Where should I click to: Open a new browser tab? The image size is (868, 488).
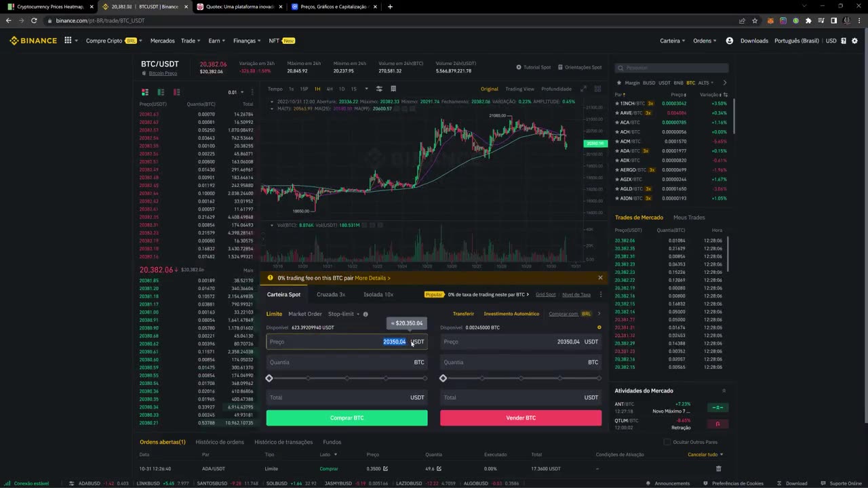(390, 7)
